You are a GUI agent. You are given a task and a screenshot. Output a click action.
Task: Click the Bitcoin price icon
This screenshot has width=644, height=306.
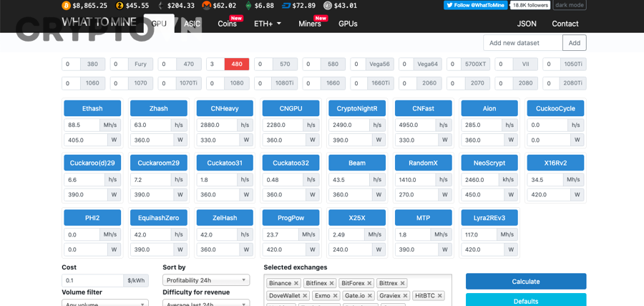(x=66, y=5)
